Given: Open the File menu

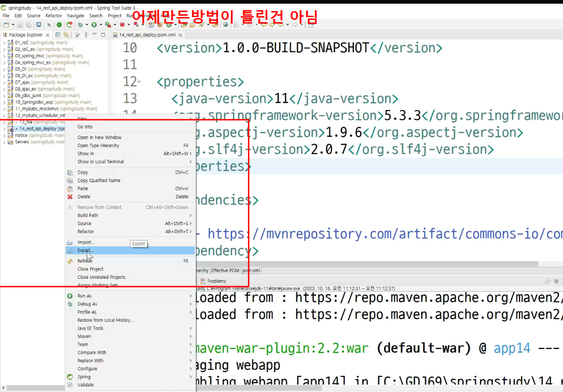Looking at the screenshot, I should tap(6, 16).
